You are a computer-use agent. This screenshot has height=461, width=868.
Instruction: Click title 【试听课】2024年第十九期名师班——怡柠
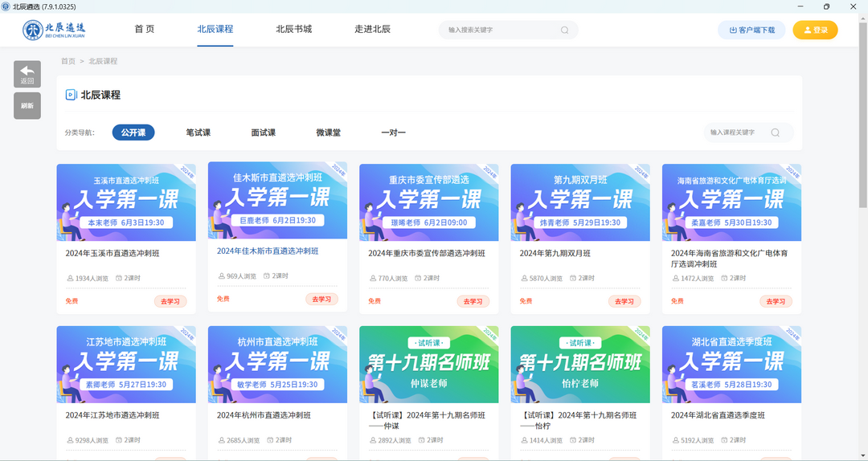pyautogui.click(x=578, y=421)
